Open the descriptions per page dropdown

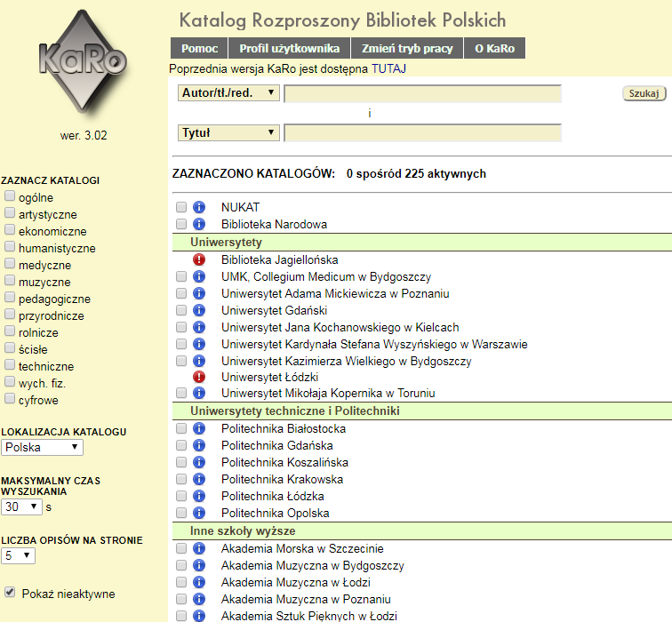[18, 555]
